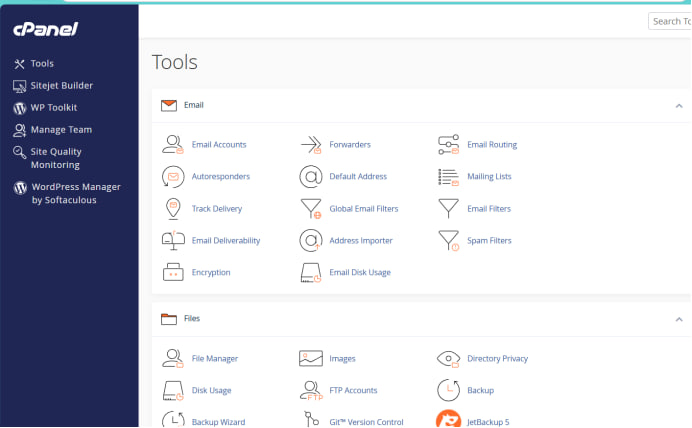
Task: Click the Files section title text
Action: (x=192, y=319)
